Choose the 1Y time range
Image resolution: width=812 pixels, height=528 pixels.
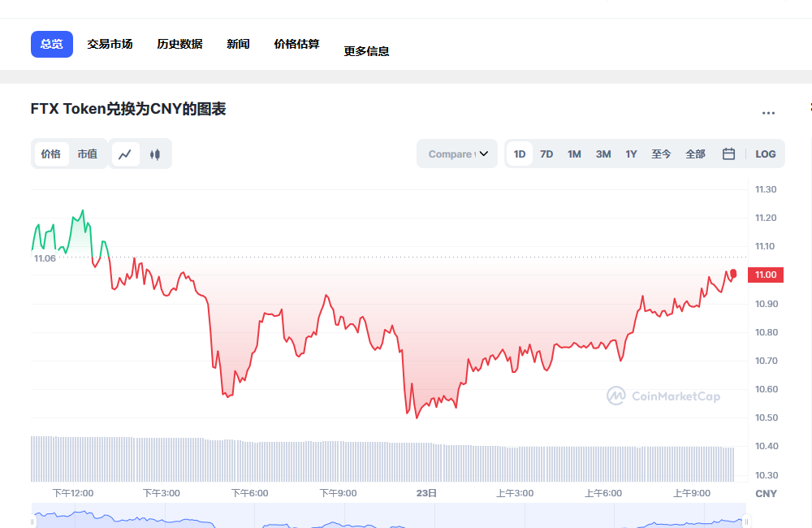point(631,154)
